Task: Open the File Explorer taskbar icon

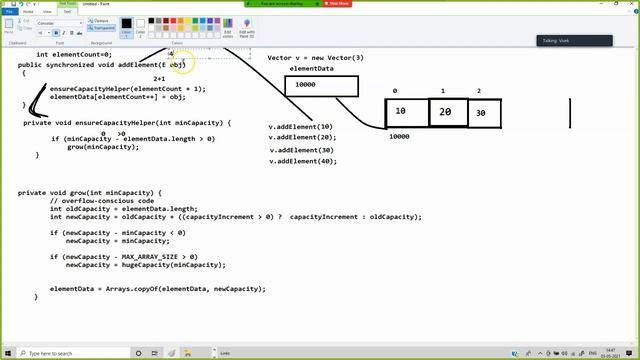Action: click(188, 353)
